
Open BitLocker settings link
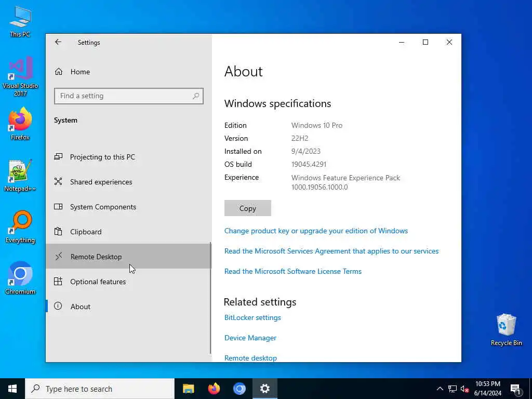(x=252, y=317)
